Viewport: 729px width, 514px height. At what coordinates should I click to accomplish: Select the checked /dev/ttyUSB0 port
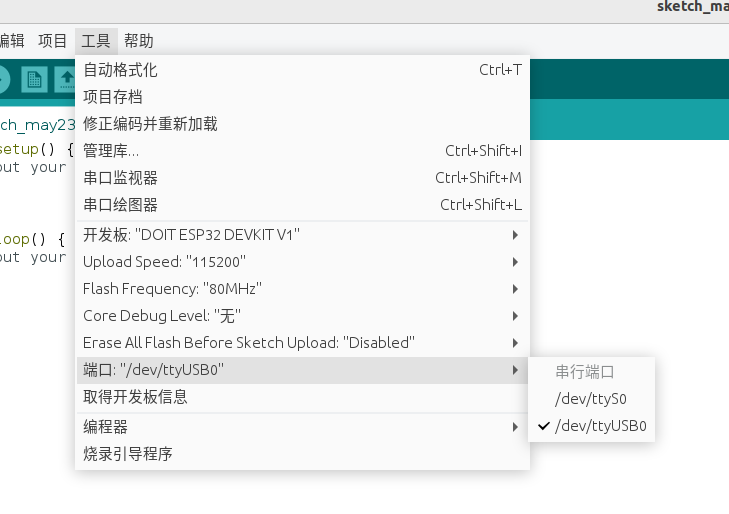[591, 426]
